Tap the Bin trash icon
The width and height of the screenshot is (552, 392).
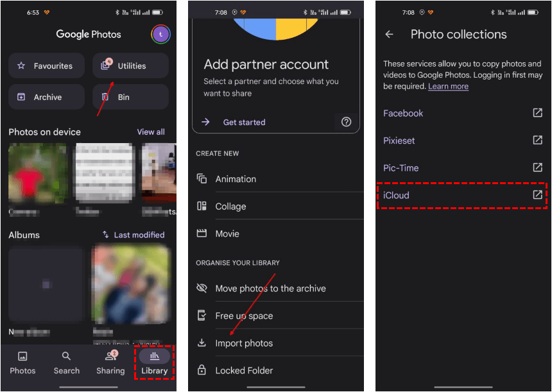[105, 97]
